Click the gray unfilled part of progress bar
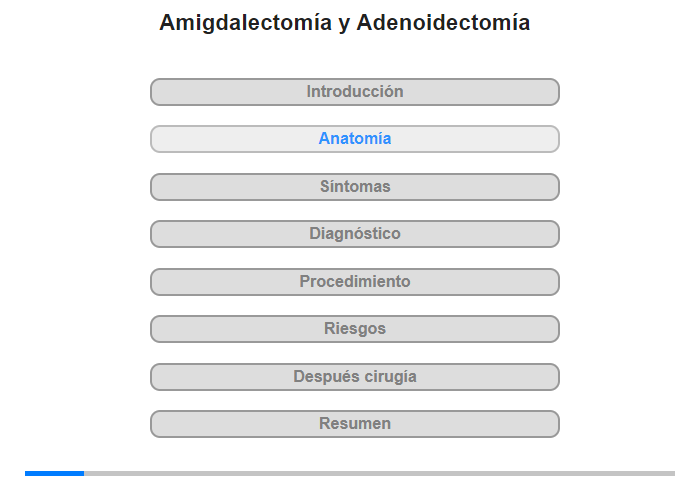The height and width of the screenshot is (480, 700). [379, 473]
